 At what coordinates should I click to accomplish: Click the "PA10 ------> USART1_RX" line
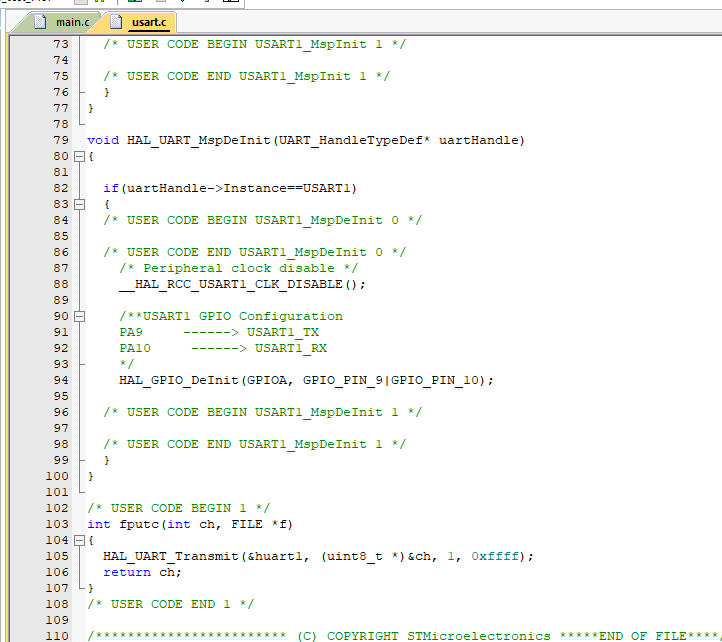223,348
